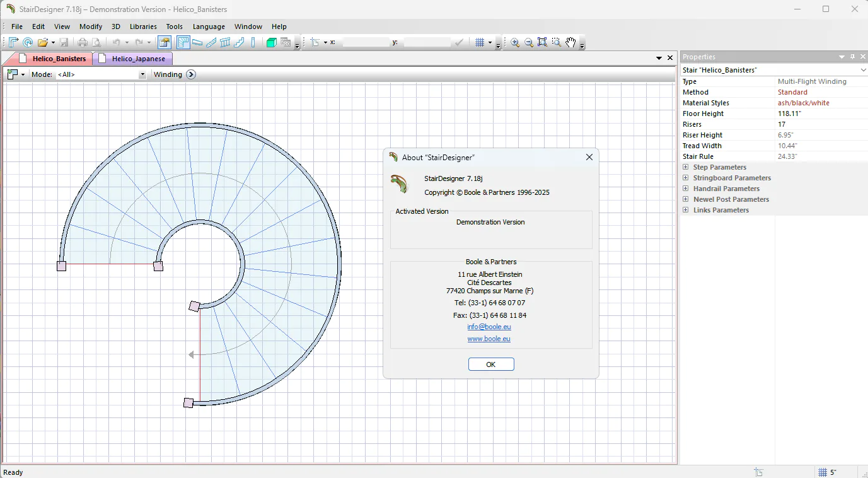Open the open-file dropdown arrow
Viewport: 868px width, 478px height.
pyautogui.click(x=53, y=42)
